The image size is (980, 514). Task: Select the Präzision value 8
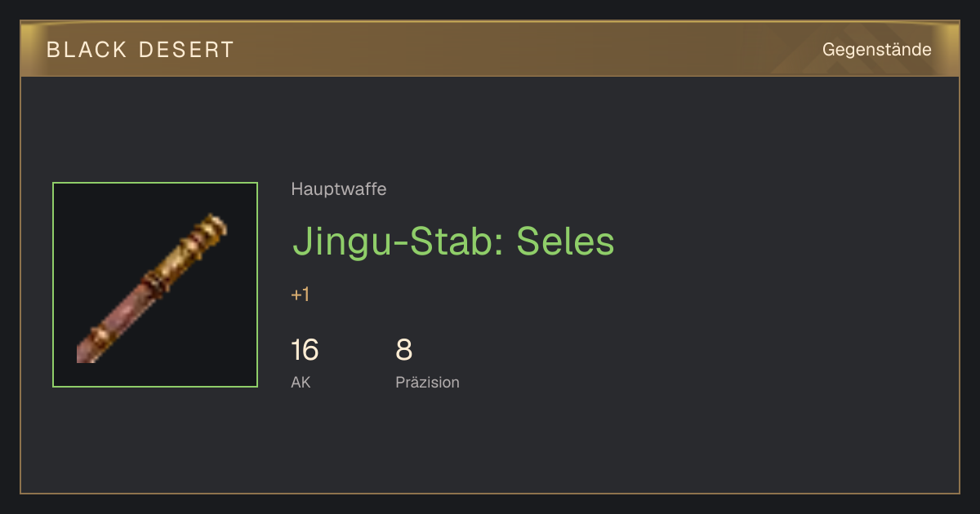[404, 350]
